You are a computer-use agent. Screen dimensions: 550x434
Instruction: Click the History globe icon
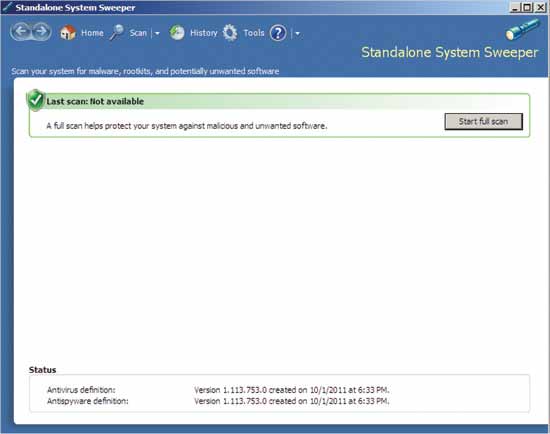point(177,33)
